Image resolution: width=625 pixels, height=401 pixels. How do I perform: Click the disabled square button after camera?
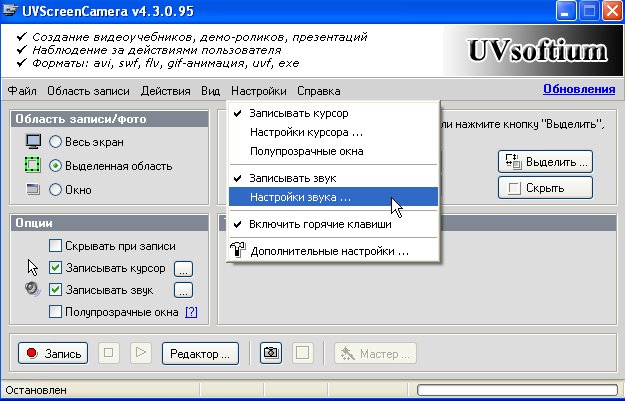(x=303, y=353)
